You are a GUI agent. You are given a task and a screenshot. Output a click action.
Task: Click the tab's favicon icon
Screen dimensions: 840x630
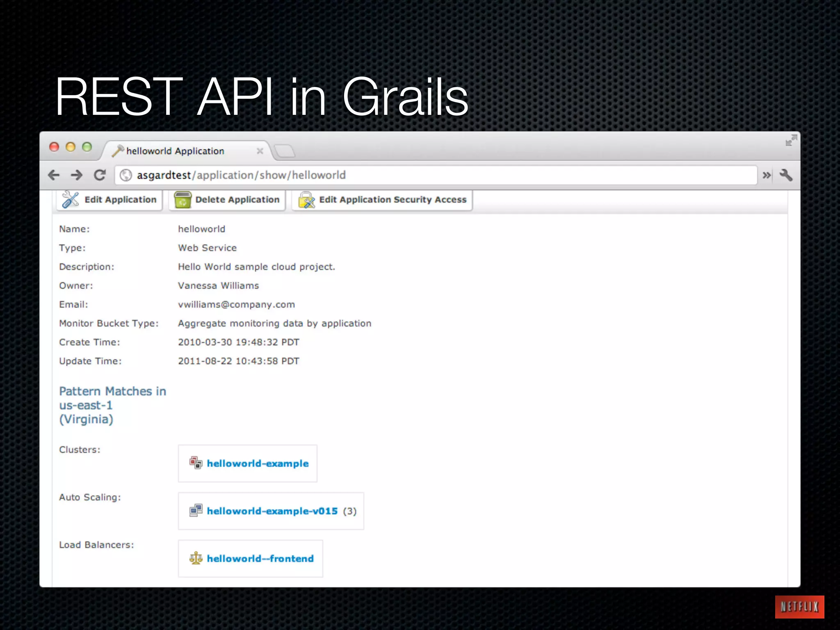[118, 151]
